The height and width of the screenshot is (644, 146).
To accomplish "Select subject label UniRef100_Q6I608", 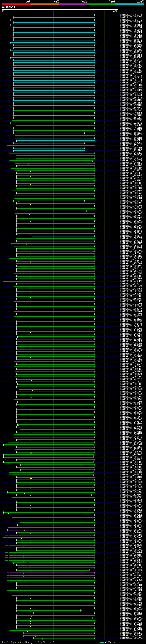I will pyautogui.click(x=131, y=110).
